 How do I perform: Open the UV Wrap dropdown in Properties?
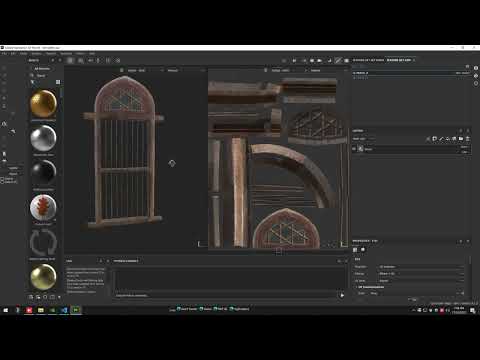[x=421, y=281]
